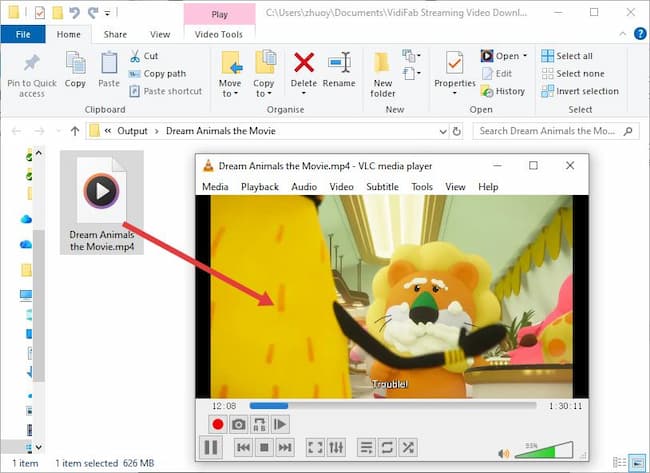Open the VLC Playback menu

260,187
